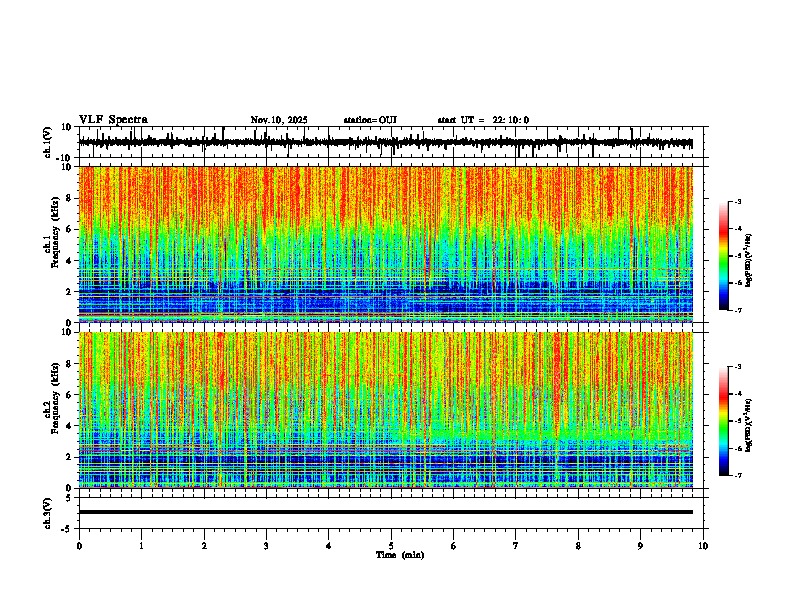Click time axis tick label "6"

(454, 546)
